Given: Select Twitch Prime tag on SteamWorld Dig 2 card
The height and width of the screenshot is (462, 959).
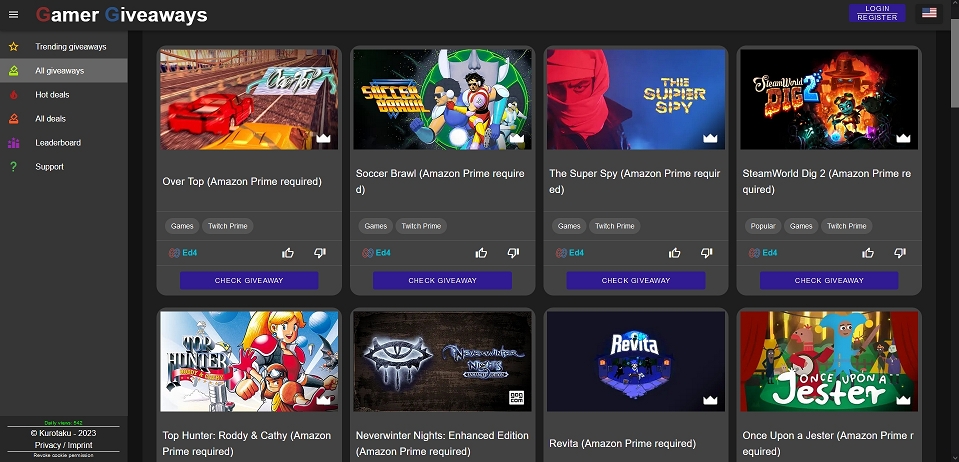Looking at the screenshot, I should click(846, 226).
